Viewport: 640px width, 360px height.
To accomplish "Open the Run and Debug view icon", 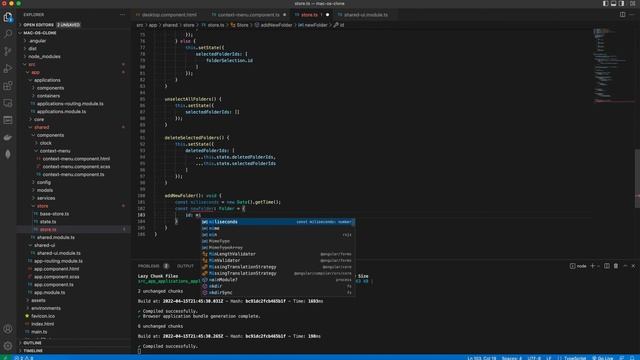I will (8, 68).
